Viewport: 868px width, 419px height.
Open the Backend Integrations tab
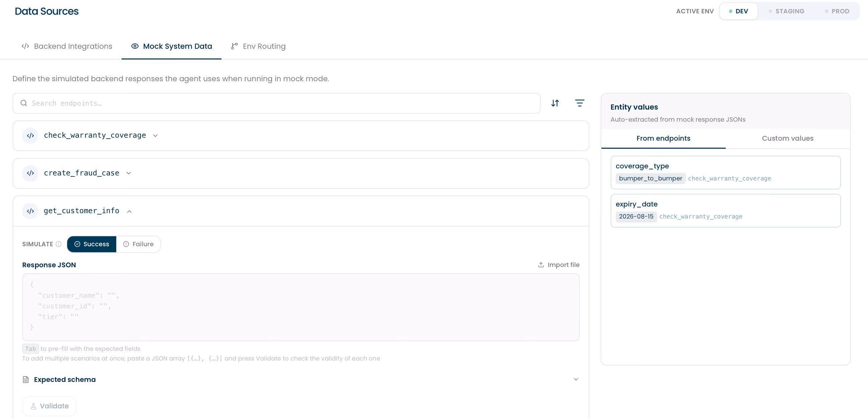click(x=67, y=46)
